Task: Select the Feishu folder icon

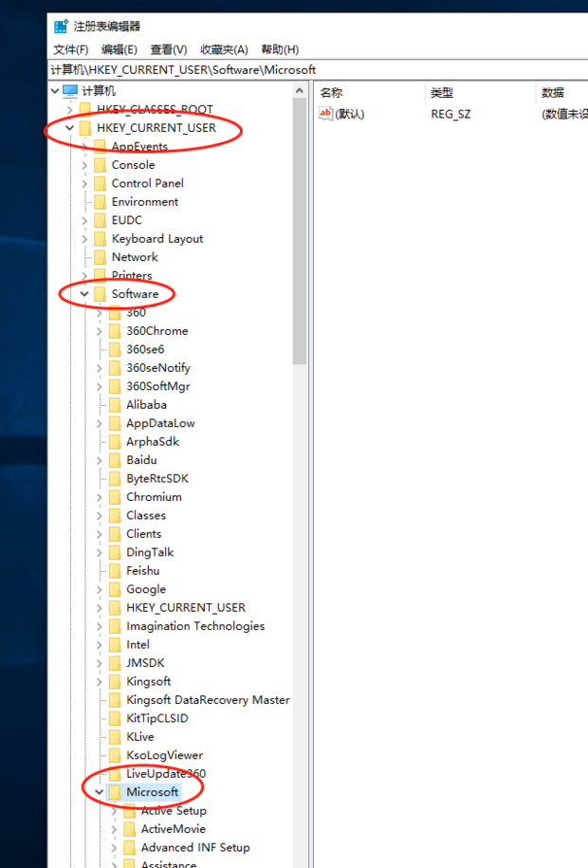Action: click(x=115, y=571)
